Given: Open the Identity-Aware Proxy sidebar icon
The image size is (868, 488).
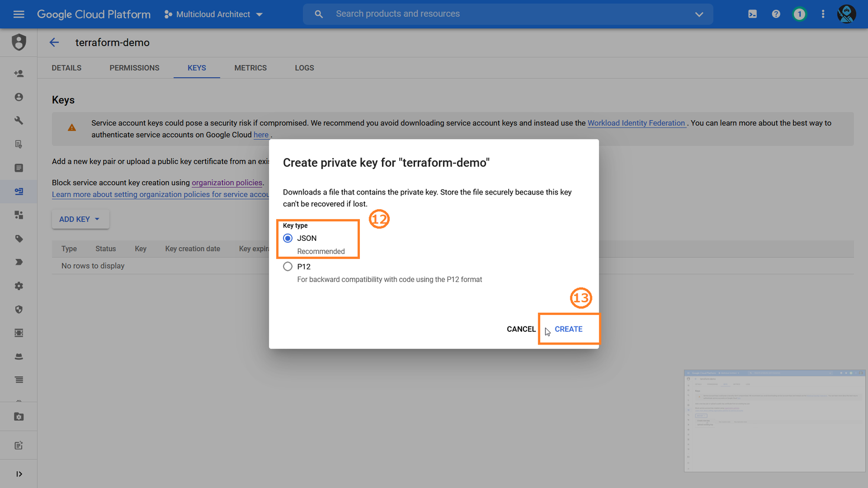Looking at the screenshot, I should (x=19, y=333).
